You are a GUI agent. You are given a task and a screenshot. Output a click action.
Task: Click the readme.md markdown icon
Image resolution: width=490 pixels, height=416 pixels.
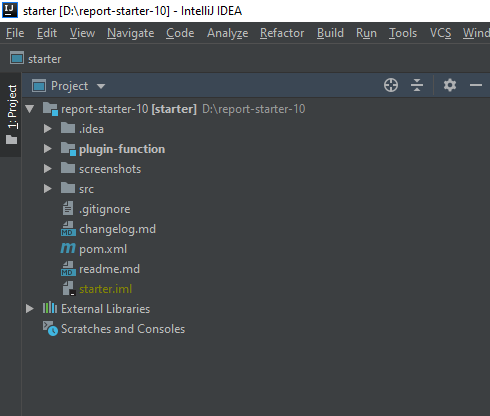(x=68, y=269)
